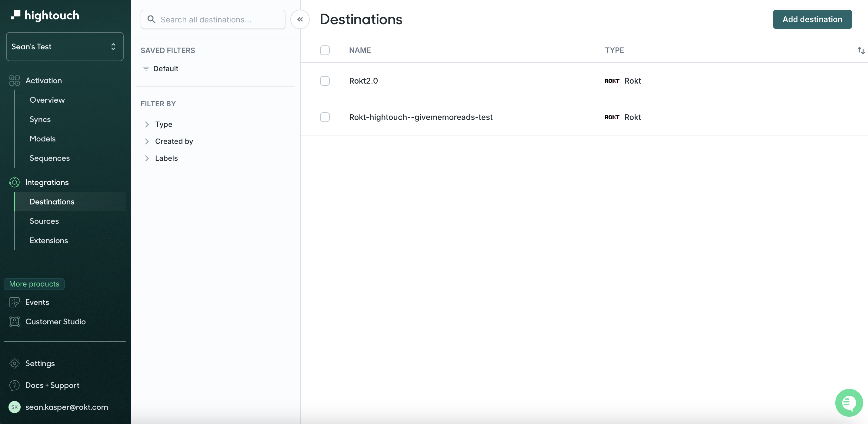
Task: Click the Events cursor icon
Action: tap(15, 302)
